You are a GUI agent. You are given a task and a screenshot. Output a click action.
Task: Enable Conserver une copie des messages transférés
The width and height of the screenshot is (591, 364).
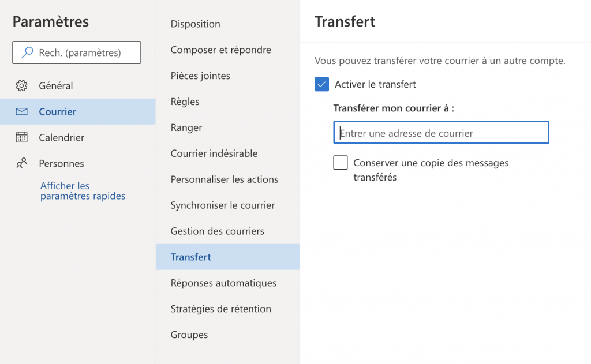coord(341,163)
